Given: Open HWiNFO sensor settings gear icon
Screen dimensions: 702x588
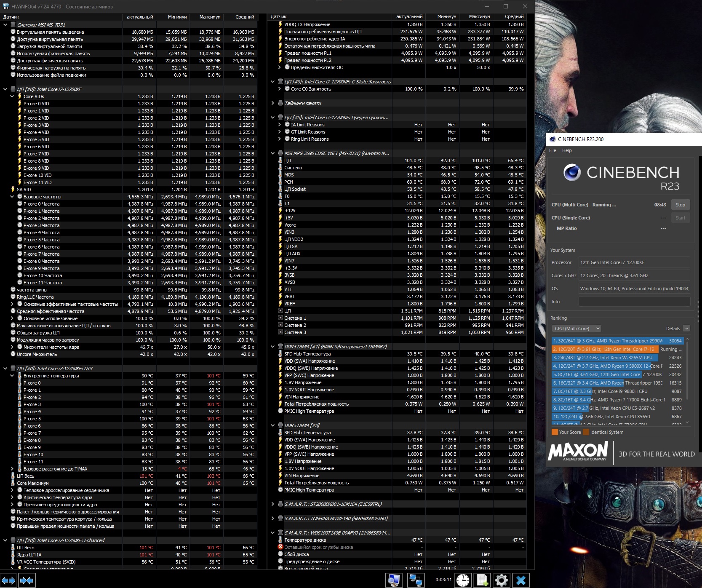Looking at the screenshot, I should pyautogui.click(x=501, y=580).
